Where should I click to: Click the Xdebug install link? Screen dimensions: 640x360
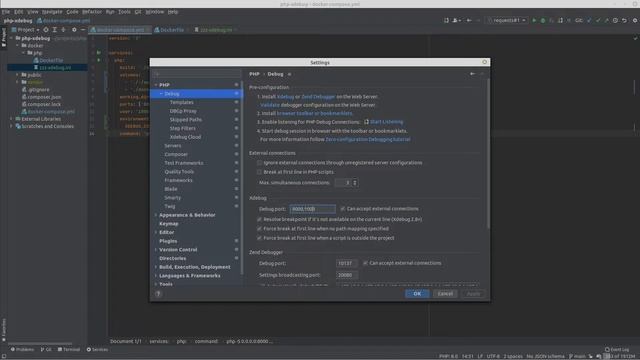point(285,97)
